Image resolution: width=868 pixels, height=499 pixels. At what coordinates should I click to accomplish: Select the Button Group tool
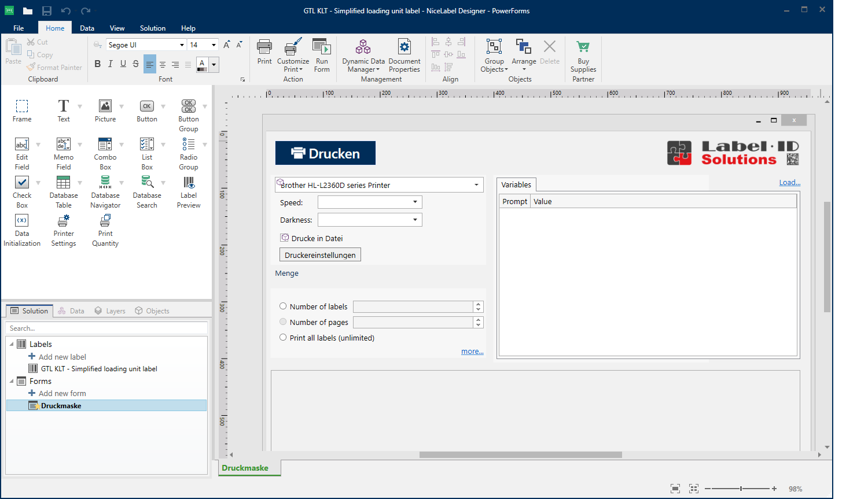pyautogui.click(x=189, y=116)
